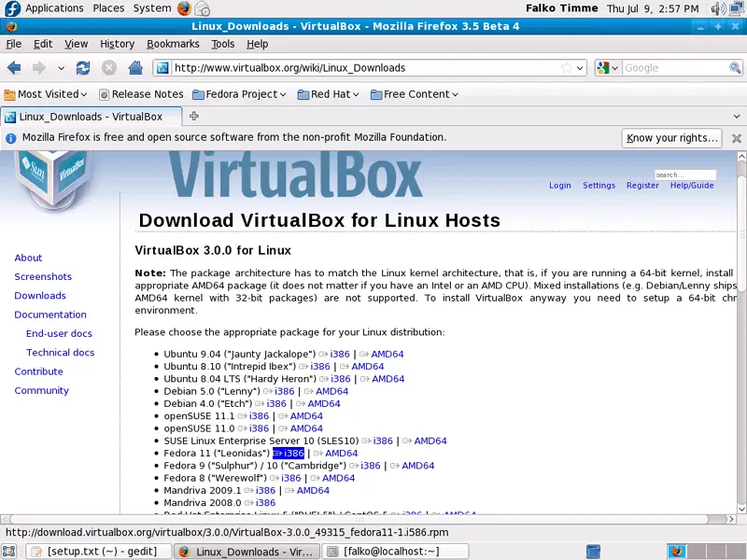This screenshot has width=747, height=560.
Task: Open the Bookmarks menu
Action: pyautogui.click(x=173, y=44)
